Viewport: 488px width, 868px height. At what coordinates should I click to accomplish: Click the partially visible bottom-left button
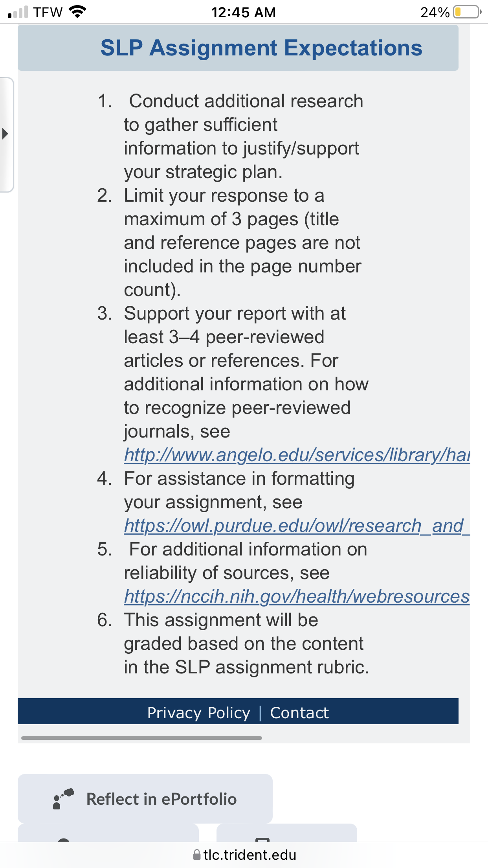108,833
